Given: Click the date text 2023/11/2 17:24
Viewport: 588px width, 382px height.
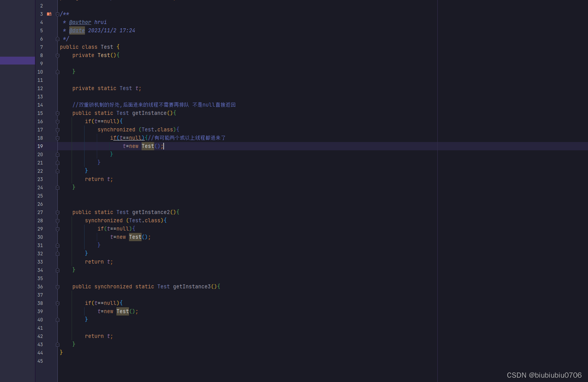Looking at the screenshot, I should pyautogui.click(x=112, y=31).
